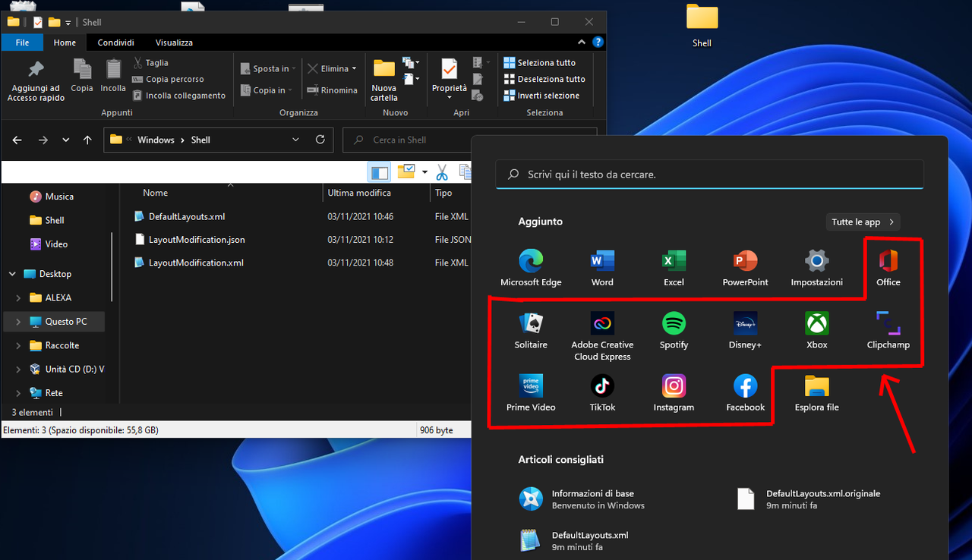Open the Excel pinned app

coord(674,269)
